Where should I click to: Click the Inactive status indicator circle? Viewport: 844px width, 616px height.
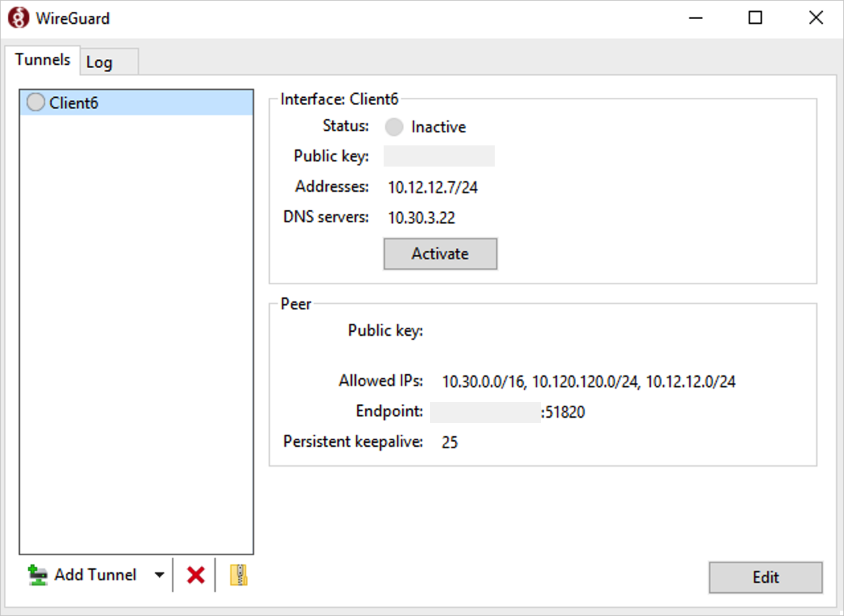[394, 127]
